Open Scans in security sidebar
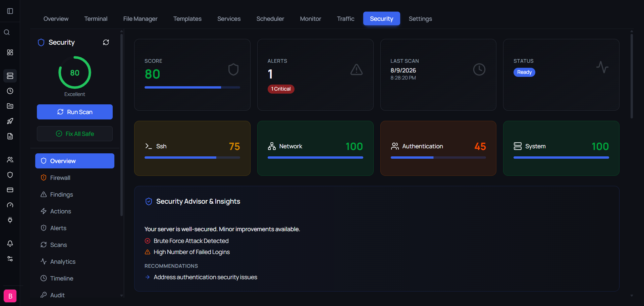 tap(75, 245)
